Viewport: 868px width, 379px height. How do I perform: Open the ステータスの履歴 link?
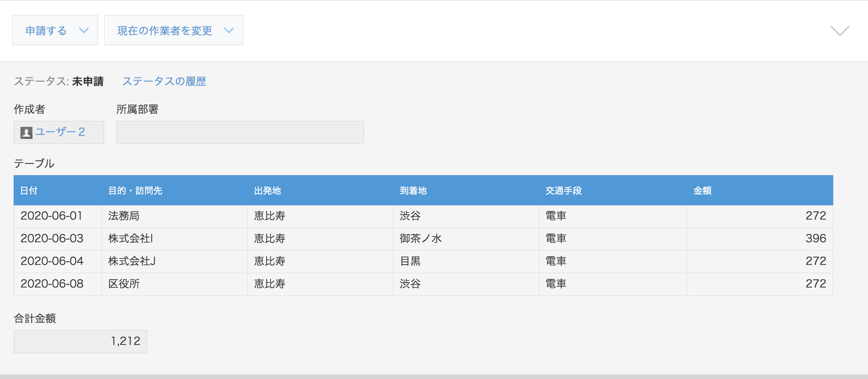point(164,81)
